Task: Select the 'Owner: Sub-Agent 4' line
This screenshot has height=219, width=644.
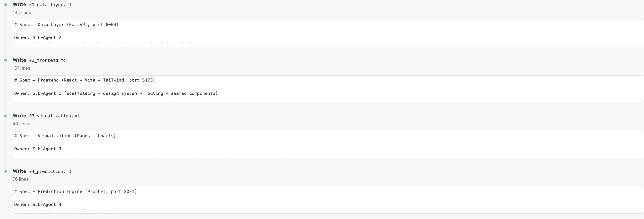Action: click(x=38, y=205)
